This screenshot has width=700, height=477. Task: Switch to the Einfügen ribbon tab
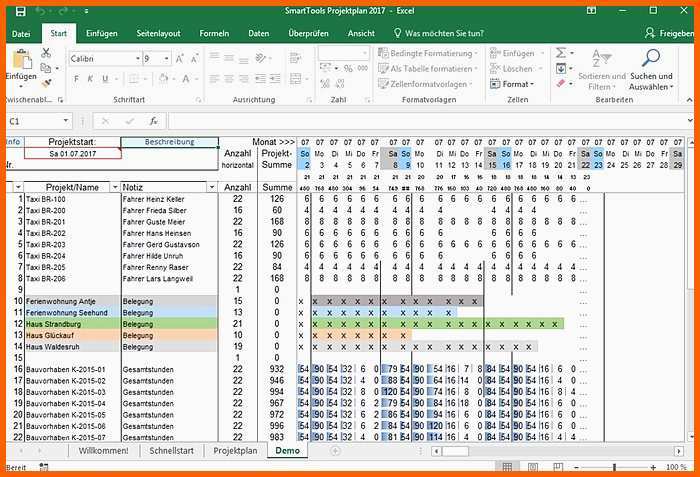(x=102, y=33)
